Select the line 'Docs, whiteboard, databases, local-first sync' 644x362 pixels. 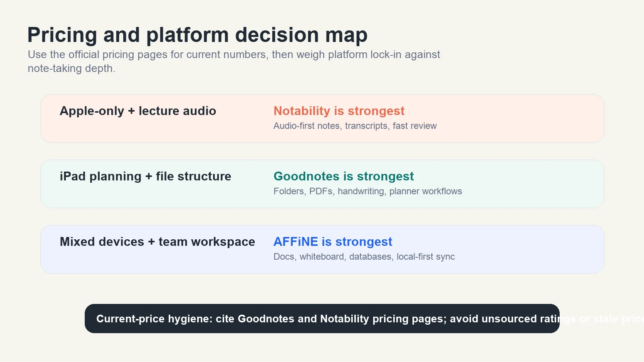tap(364, 257)
